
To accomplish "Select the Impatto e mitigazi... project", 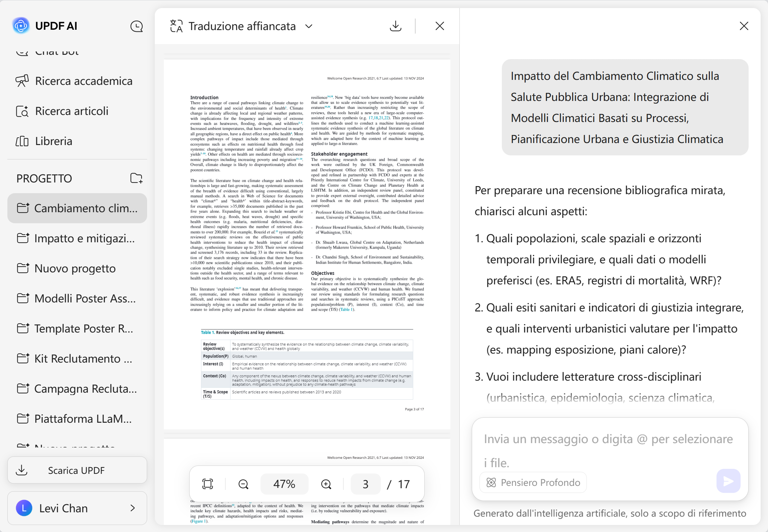I will pyautogui.click(x=84, y=238).
